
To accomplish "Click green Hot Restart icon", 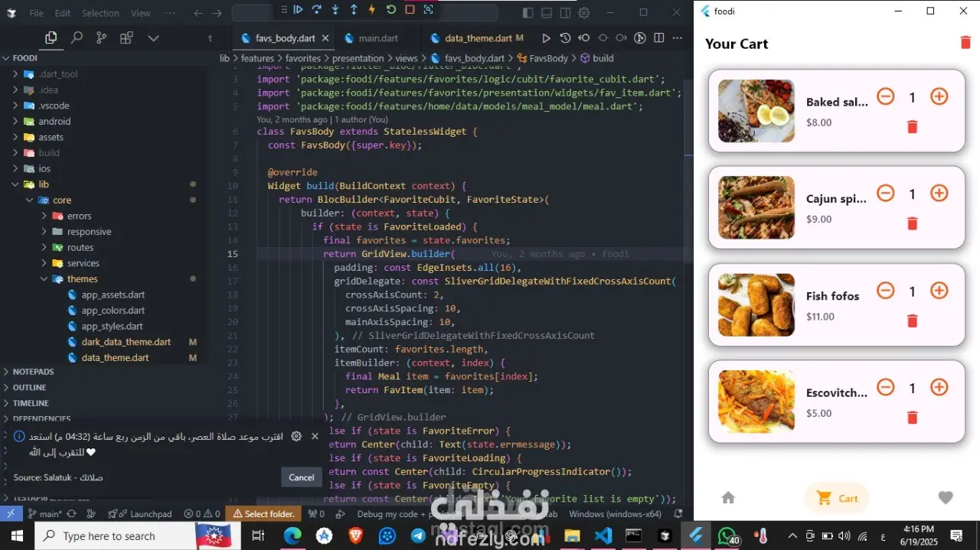I will (x=391, y=9).
